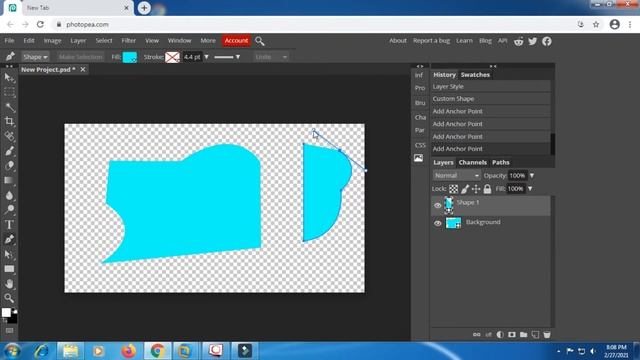Select the Move tool
Screen dimensions: 640x360
[x=9, y=78]
